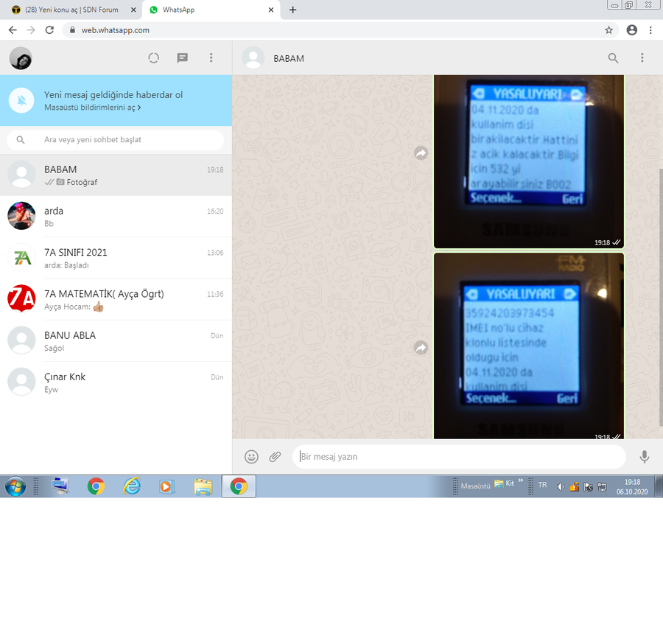Record a voice message with microphone
Screen dimensions: 663x644
[x=645, y=457]
